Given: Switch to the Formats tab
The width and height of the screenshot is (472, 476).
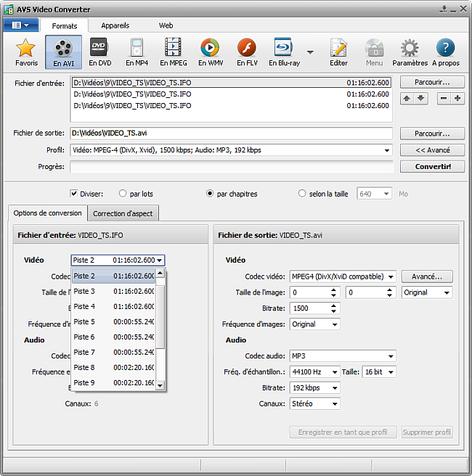Looking at the screenshot, I should [x=65, y=26].
